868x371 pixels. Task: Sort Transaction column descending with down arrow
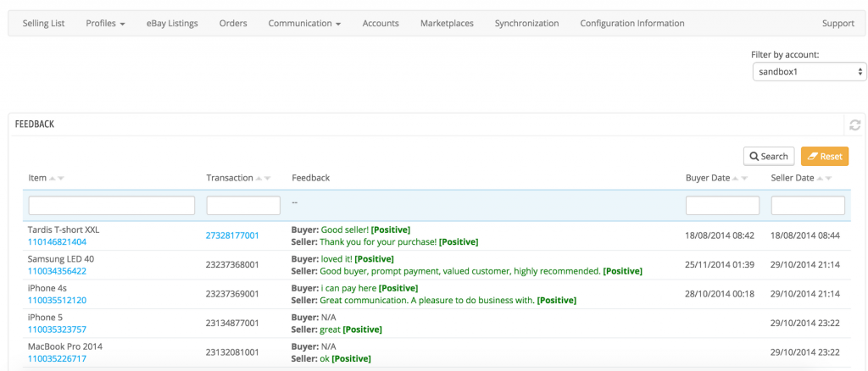267,178
